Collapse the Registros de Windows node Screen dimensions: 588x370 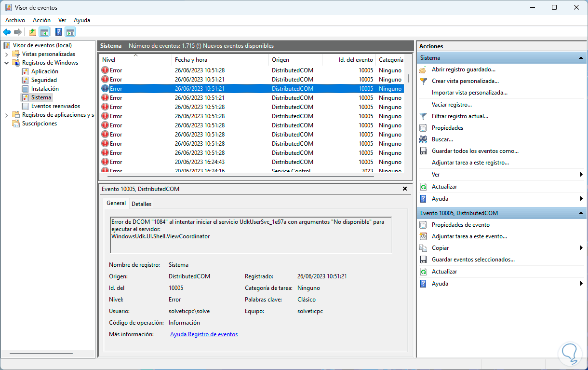6,63
